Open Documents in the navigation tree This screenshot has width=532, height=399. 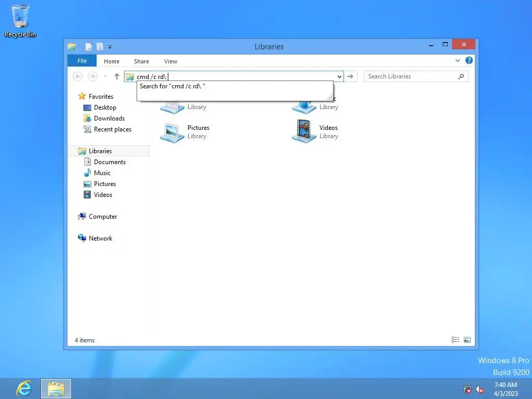point(110,162)
